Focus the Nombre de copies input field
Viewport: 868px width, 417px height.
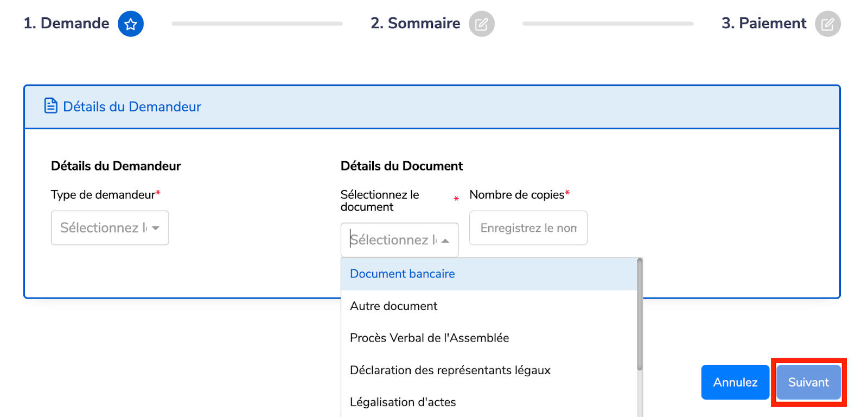point(528,228)
